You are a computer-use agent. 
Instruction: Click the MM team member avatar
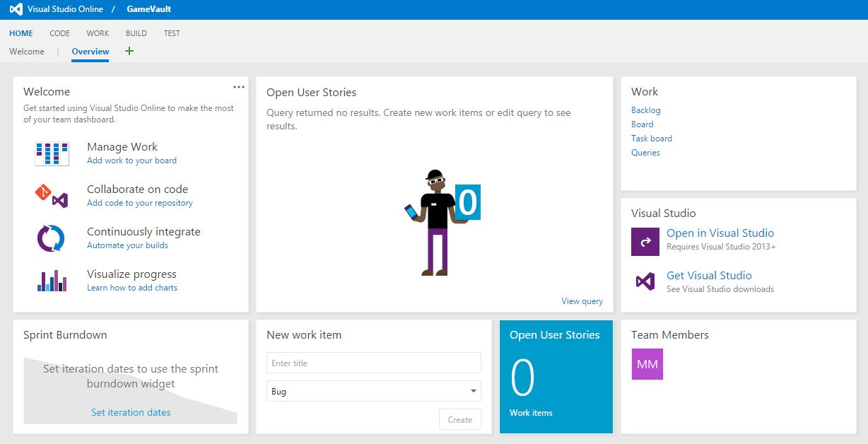pos(647,364)
